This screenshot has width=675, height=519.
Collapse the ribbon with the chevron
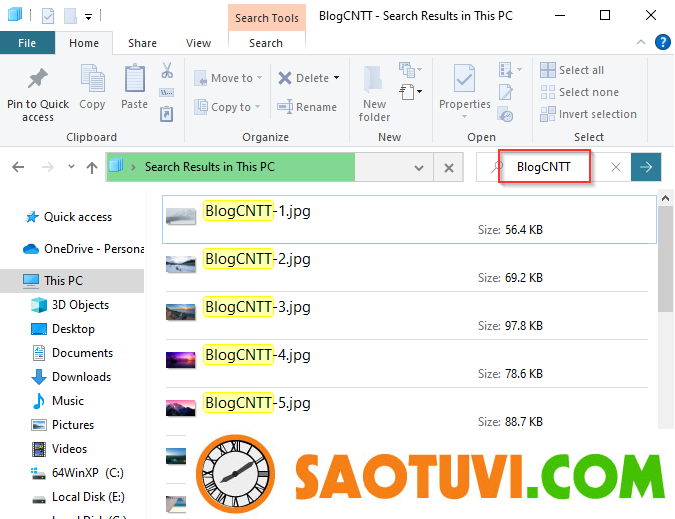coord(641,42)
